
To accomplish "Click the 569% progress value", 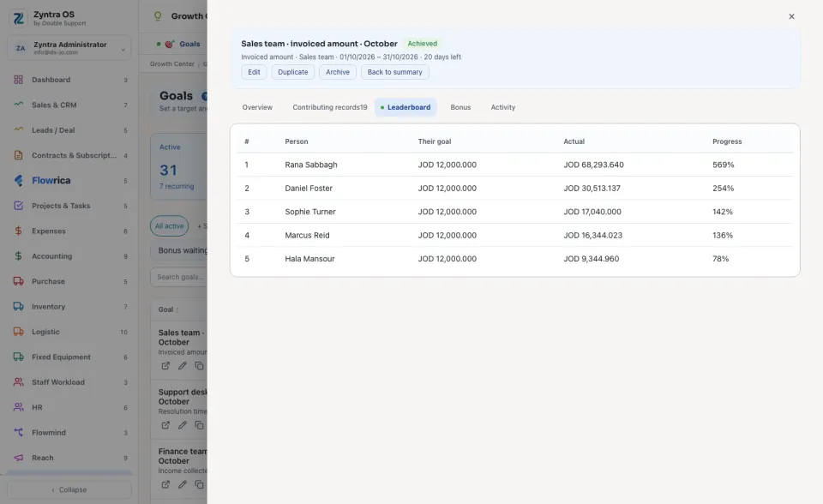I will pos(724,165).
